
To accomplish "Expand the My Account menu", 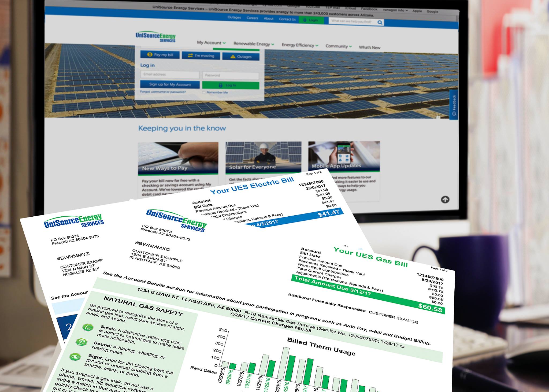I will pyautogui.click(x=211, y=43).
